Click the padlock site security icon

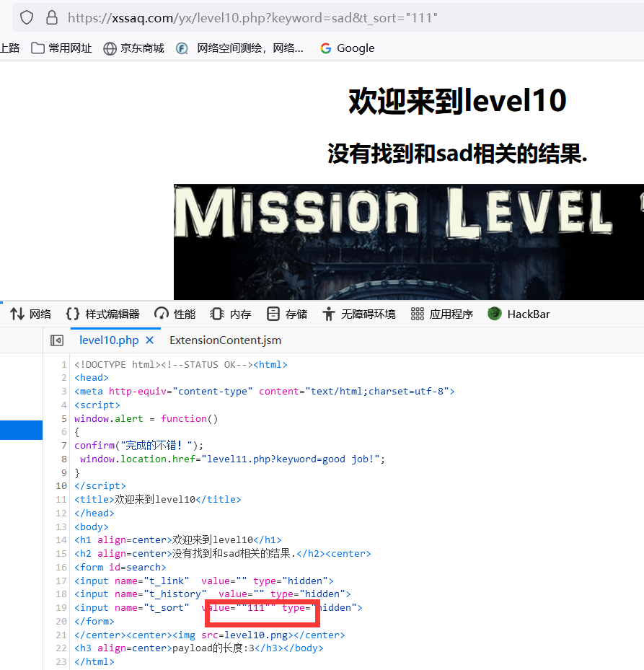point(52,17)
